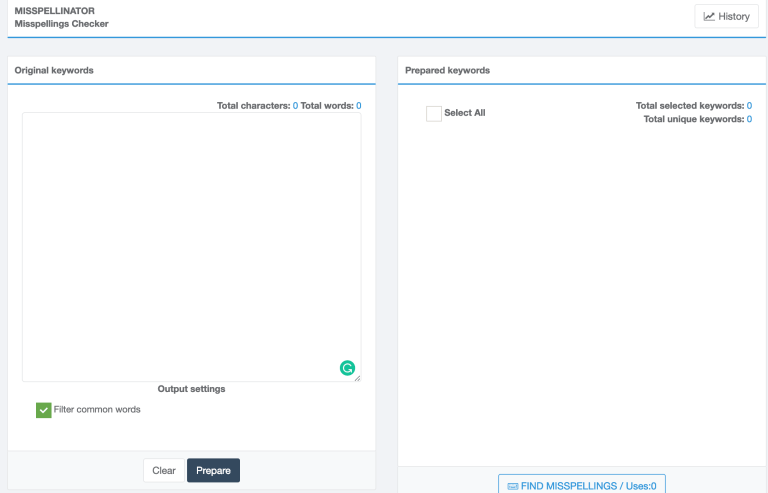Screen dimensions: 768x493
Task: Tick the Select All checkbox
Action: tap(433, 114)
